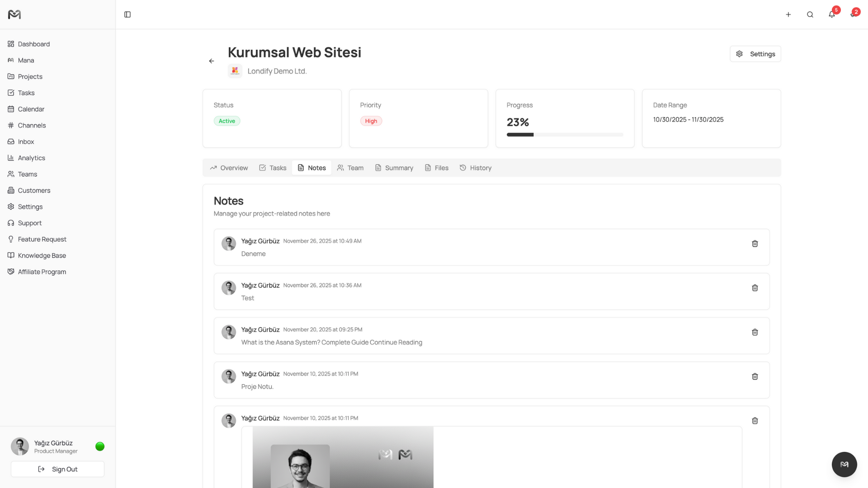Image resolution: width=868 pixels, height=488 pixels.
Task: Toggle the floating chat bubble
Action: (x=844, y=464)
